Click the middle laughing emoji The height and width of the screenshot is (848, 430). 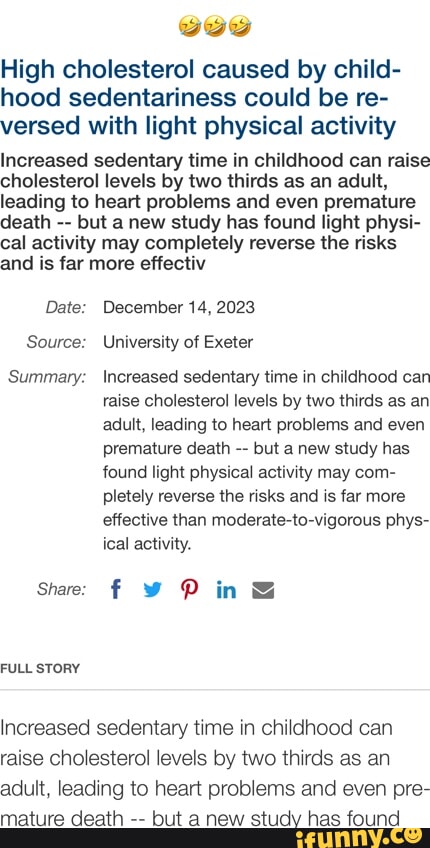point(215,25)
